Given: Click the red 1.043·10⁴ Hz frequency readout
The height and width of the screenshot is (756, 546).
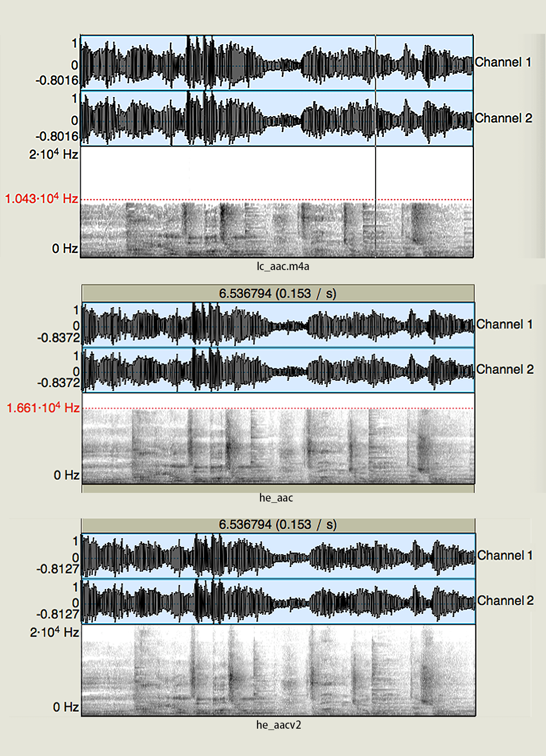Looking at the screenshot, I should tap(42, 199).
